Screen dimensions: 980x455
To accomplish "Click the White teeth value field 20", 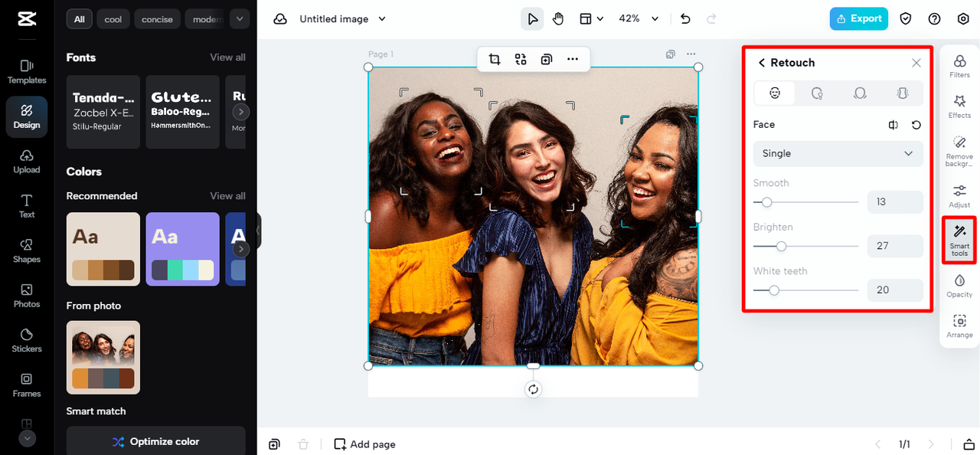I will tap(895, 290).
